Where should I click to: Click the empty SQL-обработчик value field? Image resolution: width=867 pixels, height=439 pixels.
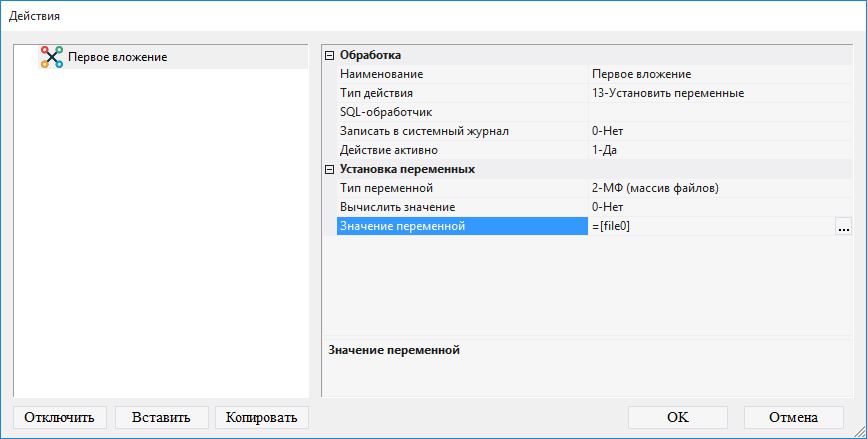pyautogui.click(x=718, y=112)
